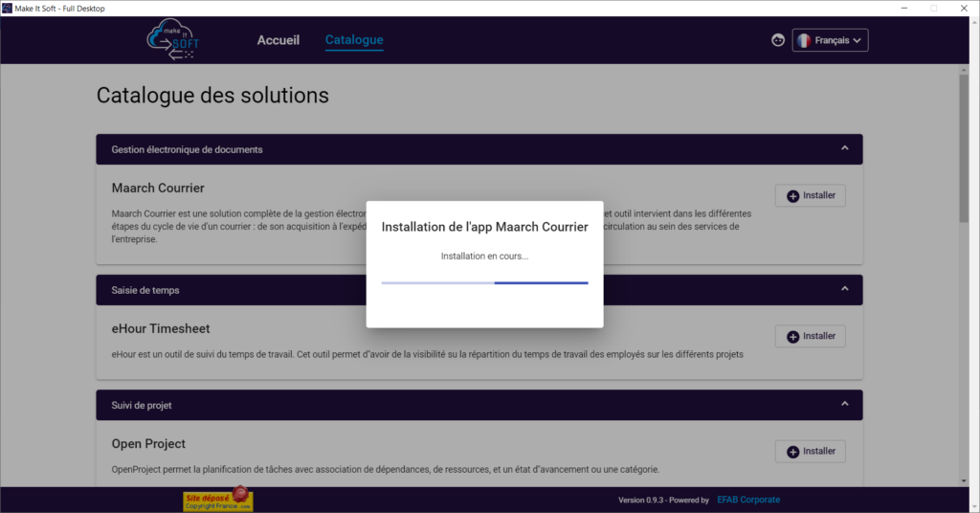Click the 'Suivi de projet' section label
980x513 pixels.
tap(142, 405)
